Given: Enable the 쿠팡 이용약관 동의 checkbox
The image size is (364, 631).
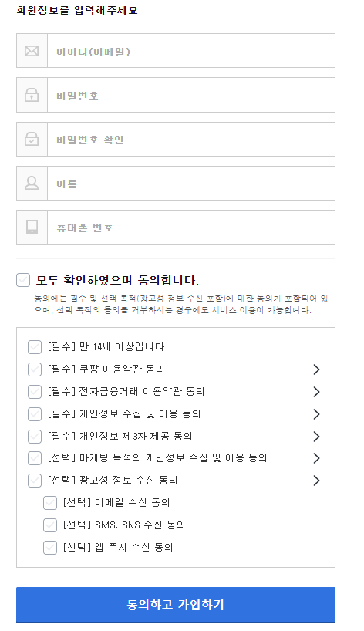Looking at the screenshot, I should tap(35, 369).
